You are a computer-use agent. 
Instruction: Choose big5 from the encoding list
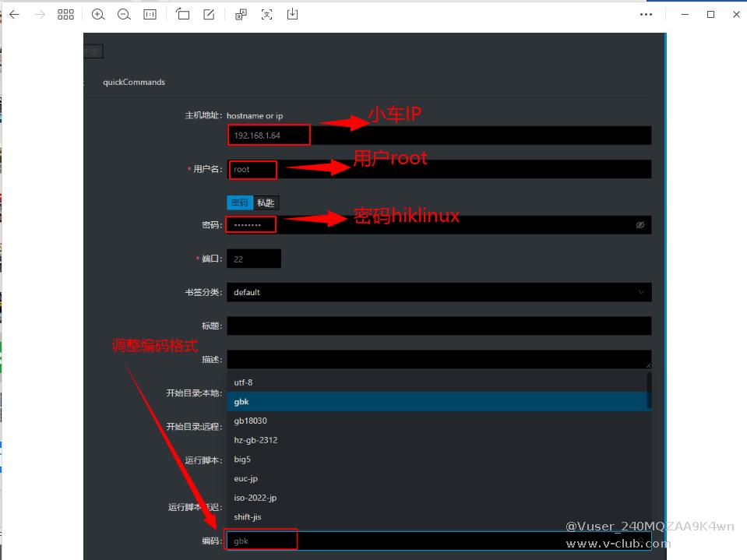(439, 459)
